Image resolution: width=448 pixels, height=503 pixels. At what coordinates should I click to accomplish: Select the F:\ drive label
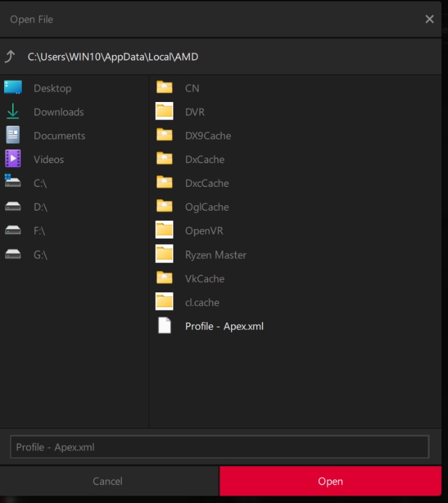[x=39, y=230]
